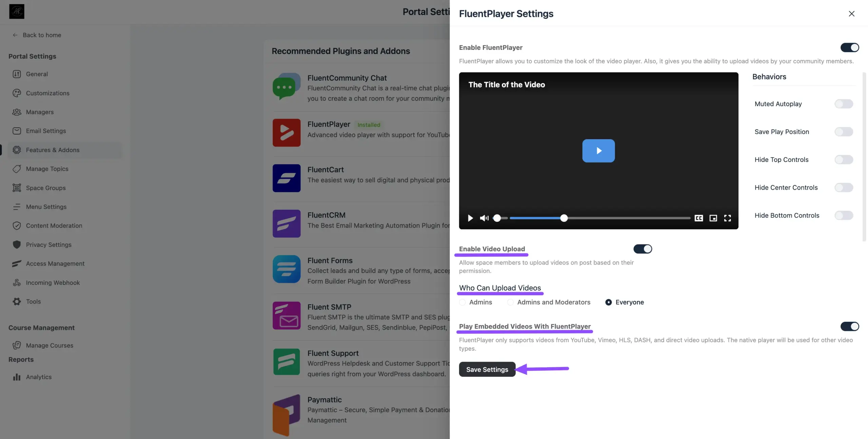Image resolution: width=868 pixels, height=439 pixels.
Task: Click the large blue center play button
Action: click(x=598, y=151)
